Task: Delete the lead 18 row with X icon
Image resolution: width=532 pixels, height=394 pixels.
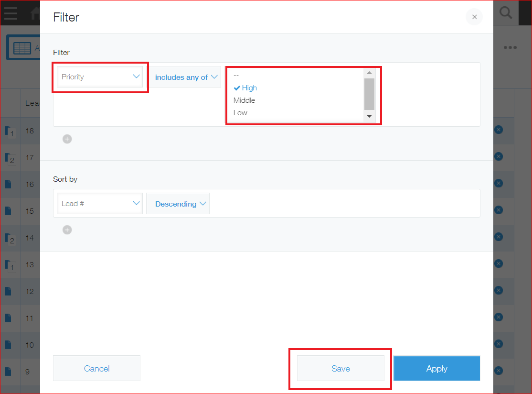Action: 499,130
